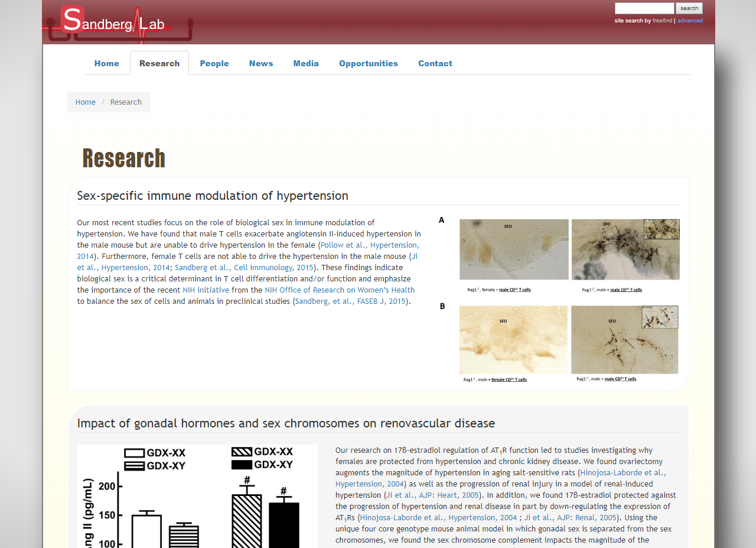Open the People tab
This screenshot has height=548, width=756.
click(x=214, y=63)
